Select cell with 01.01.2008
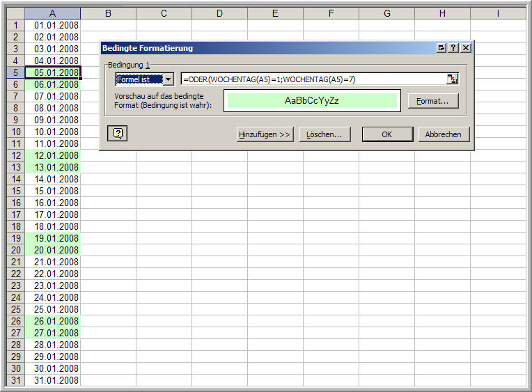 point(53,25)
